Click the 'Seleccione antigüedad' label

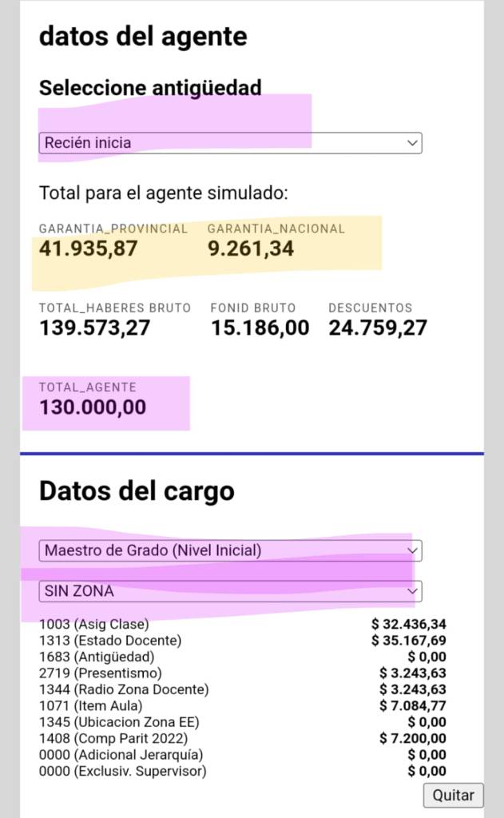150,88
